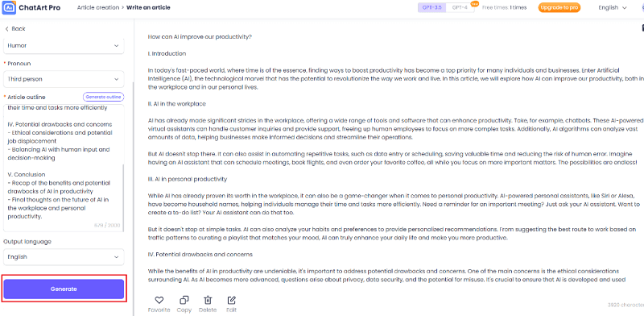Click the Generate outline button

[x=104, y=97]
